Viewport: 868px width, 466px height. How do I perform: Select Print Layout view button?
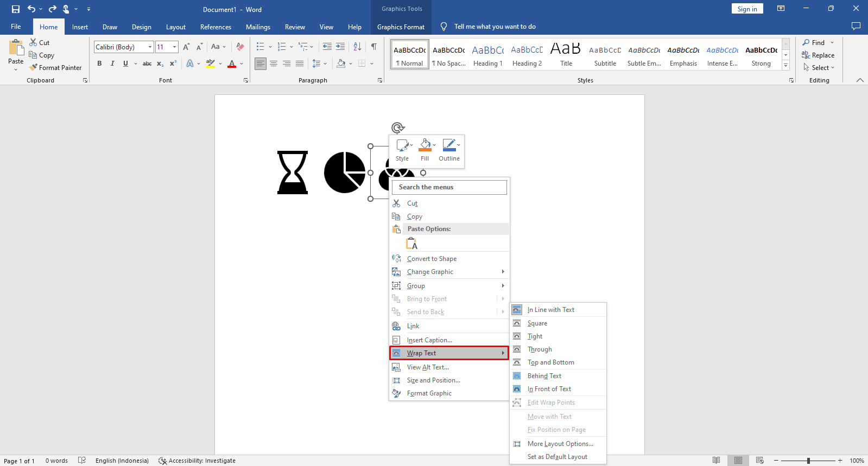pyautogui.click(x=738, y=461)
